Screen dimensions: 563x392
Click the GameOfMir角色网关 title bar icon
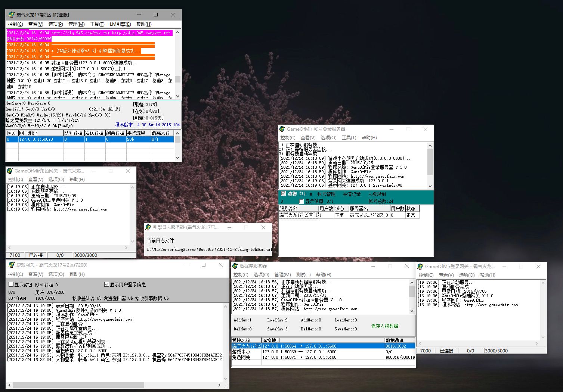10,171
